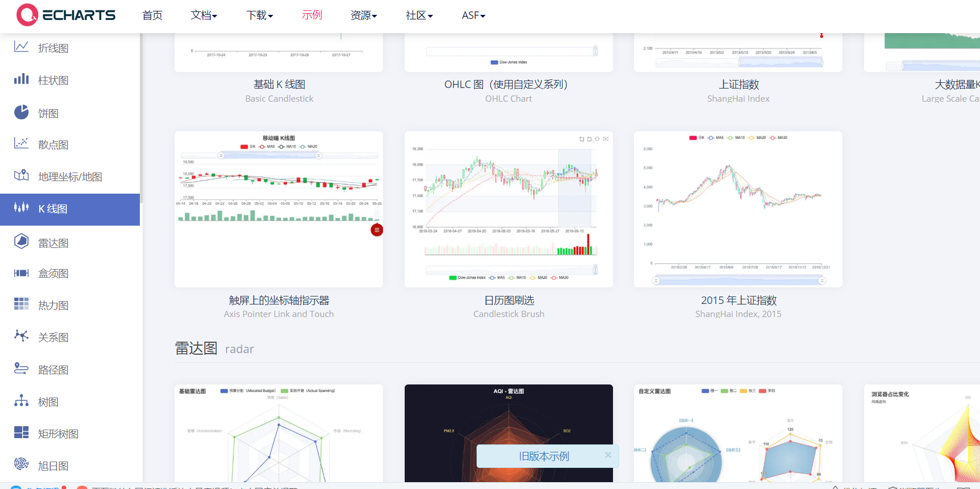The image size is (980, 489).
Task: Open the 社区 dropdown menu
Action: pos(420,15)
